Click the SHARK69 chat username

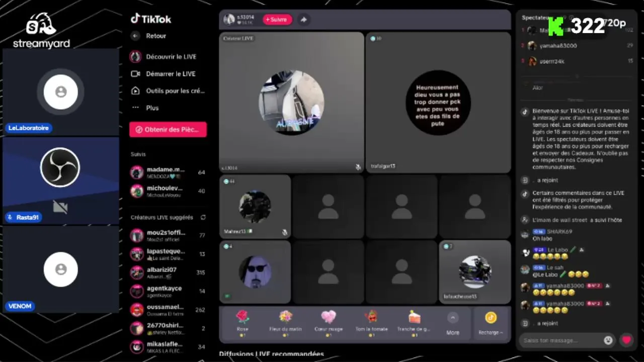point(559,232)
